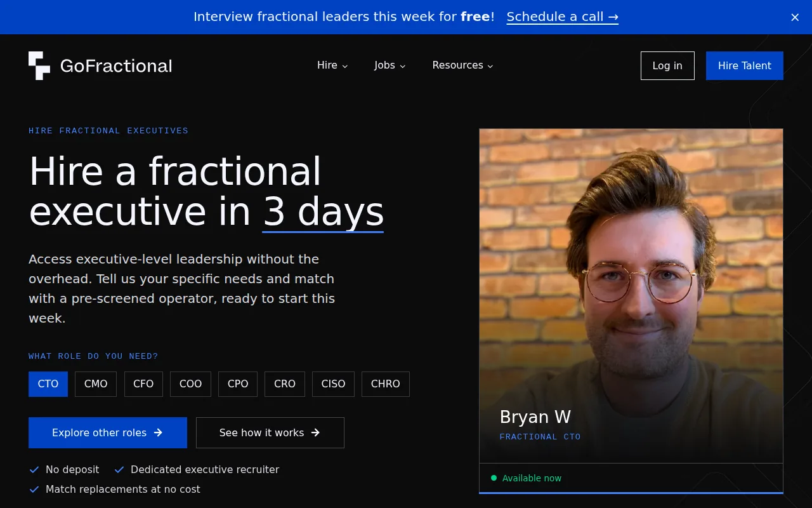Select the CHRO role chip
812x508 pixels.
386,384
